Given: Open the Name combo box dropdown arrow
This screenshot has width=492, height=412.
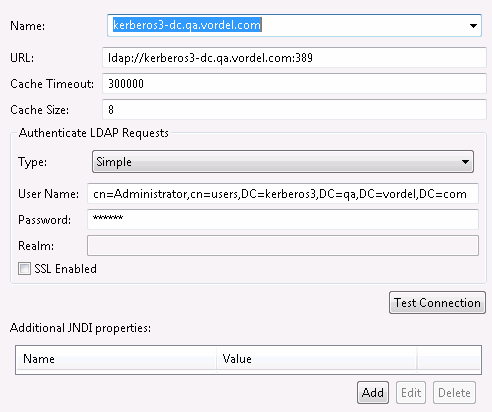Looking at the screenshot, I should tap(473, 26).
